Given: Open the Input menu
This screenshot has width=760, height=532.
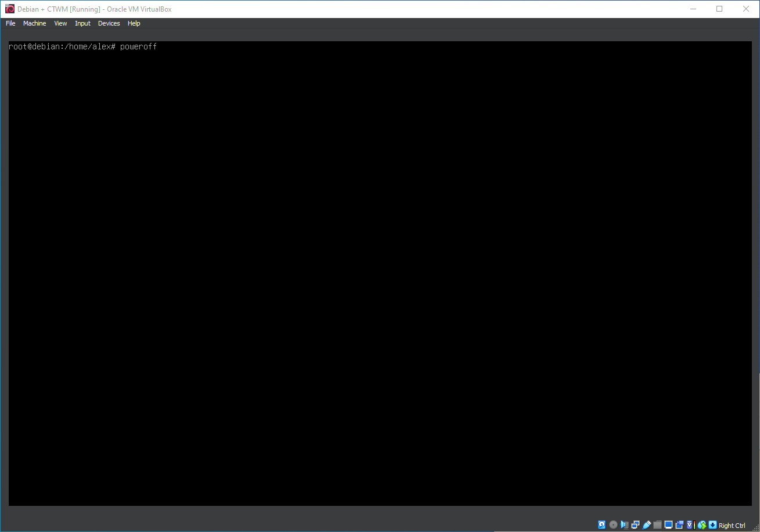Looking at the screenshot, I should coord(82,23).
